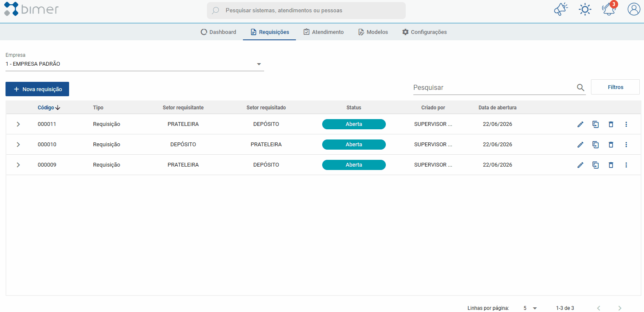The height and width of the screenshot is (312, 644).
Task: Edit requisition 000011 with pencil icon
Action: (580, 124)
